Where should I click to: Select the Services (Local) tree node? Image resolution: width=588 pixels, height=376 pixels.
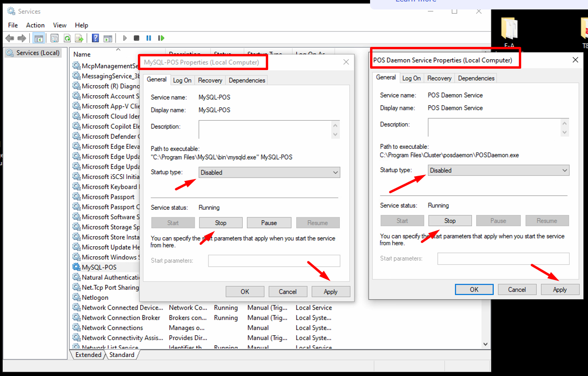(33, 53)
